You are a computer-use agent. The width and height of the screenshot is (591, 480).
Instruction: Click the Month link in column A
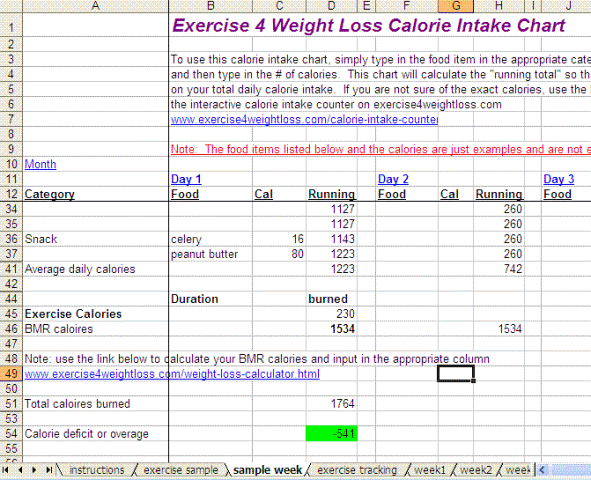point(40,164)
